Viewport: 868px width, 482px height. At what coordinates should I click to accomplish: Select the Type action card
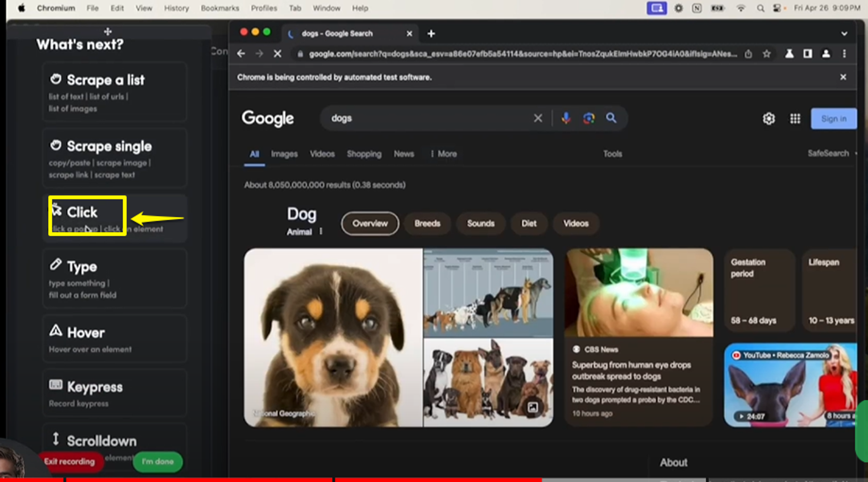[115, 278]
